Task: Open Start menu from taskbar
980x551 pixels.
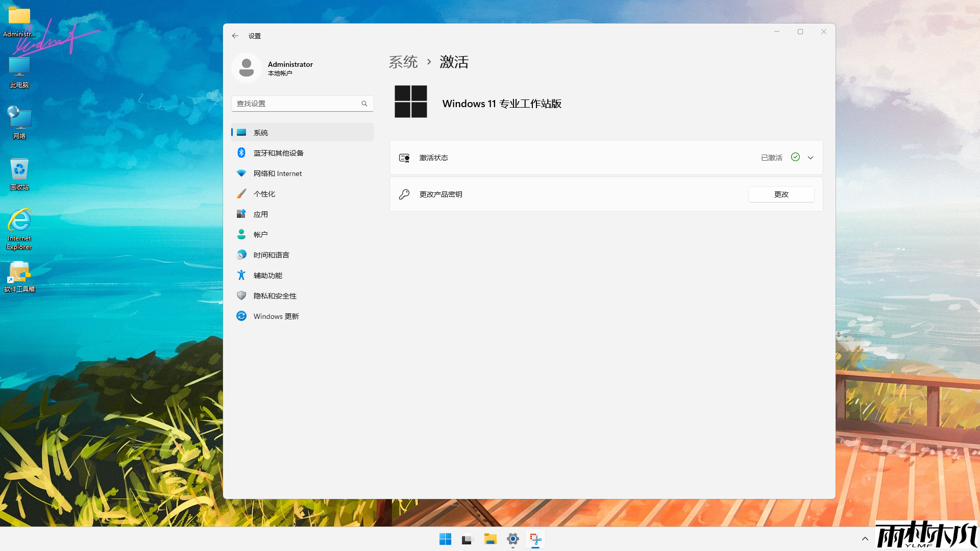Action: coord(445,538)
